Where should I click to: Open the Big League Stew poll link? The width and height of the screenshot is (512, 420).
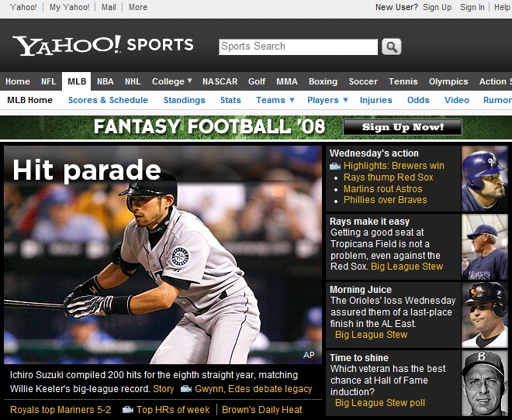(x=380, y=403)
